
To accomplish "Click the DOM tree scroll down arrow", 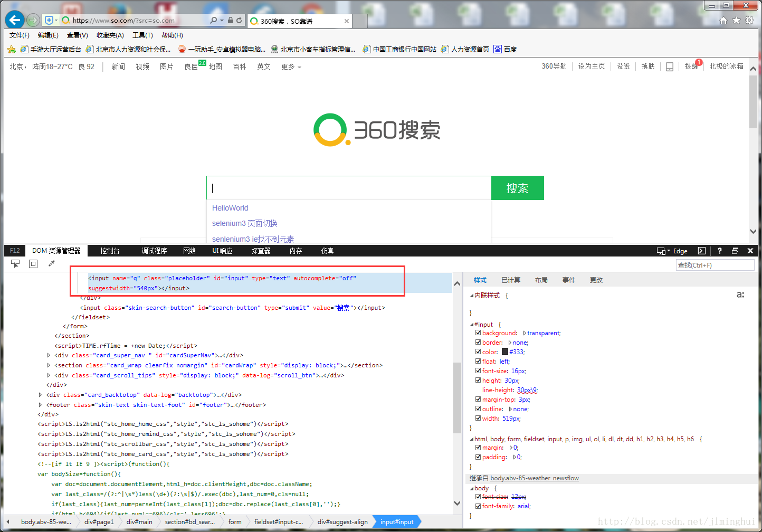I will click(457, 503).
